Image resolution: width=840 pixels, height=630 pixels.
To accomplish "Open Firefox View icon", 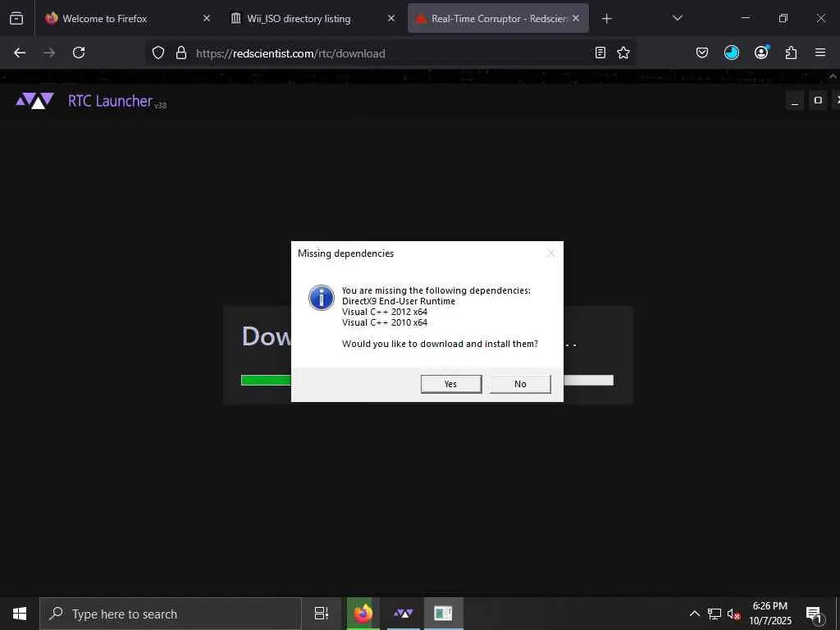I will pos(16,18).
